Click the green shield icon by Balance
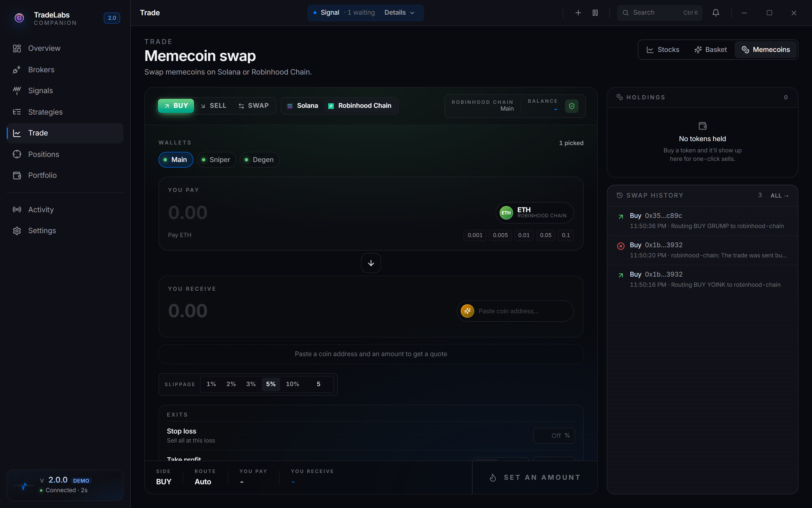Viewport: 812px width, 508px height. 572,106
